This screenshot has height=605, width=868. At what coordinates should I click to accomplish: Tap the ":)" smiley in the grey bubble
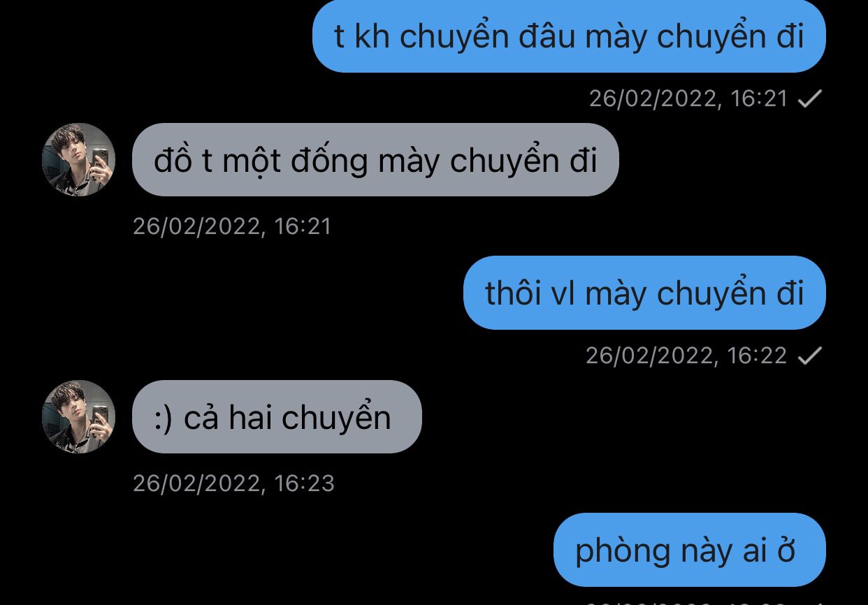tap(163, 418)
